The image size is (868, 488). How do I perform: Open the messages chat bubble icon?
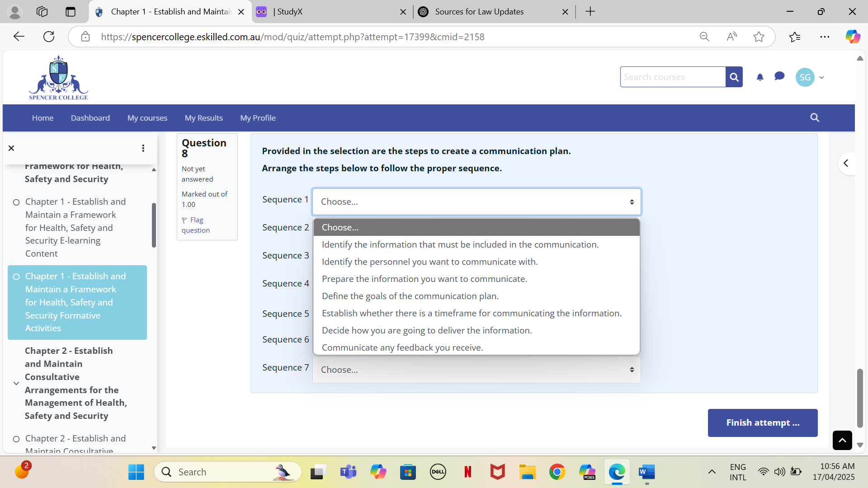pos(779,77)
